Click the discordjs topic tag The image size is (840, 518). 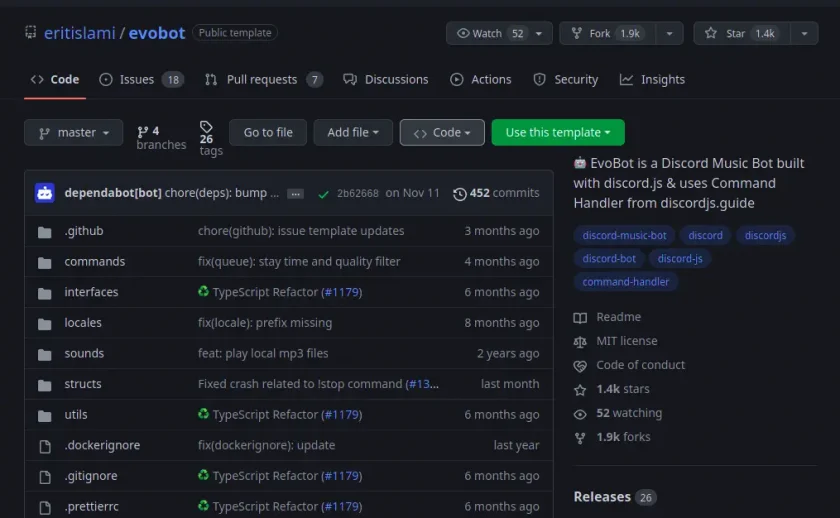coord(765,235)
